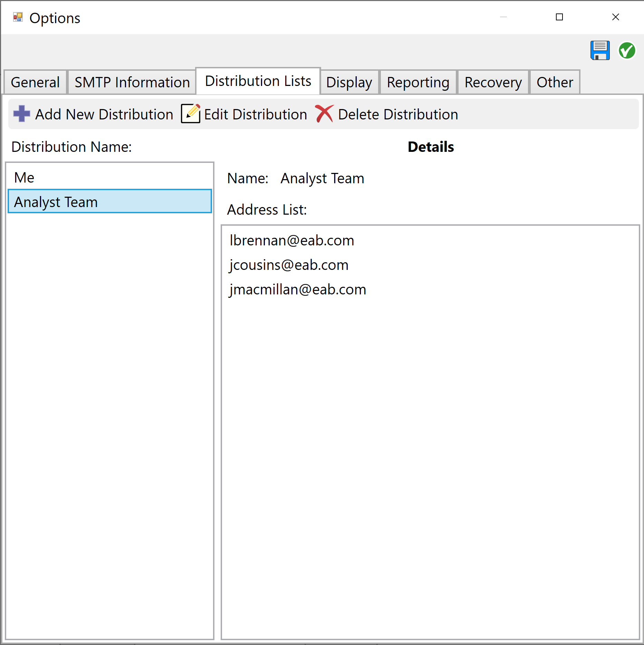Switch to the SMTP Information tab
This screenshot has width=644, height=645.
pyautogui.click(x=132, y=82)
